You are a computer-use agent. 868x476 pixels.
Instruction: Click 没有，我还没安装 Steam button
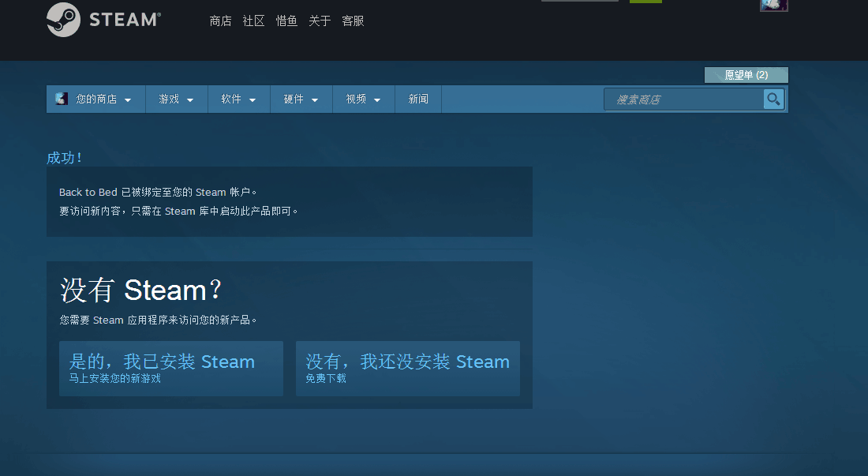pyautogui.click(x=408, y=369)
